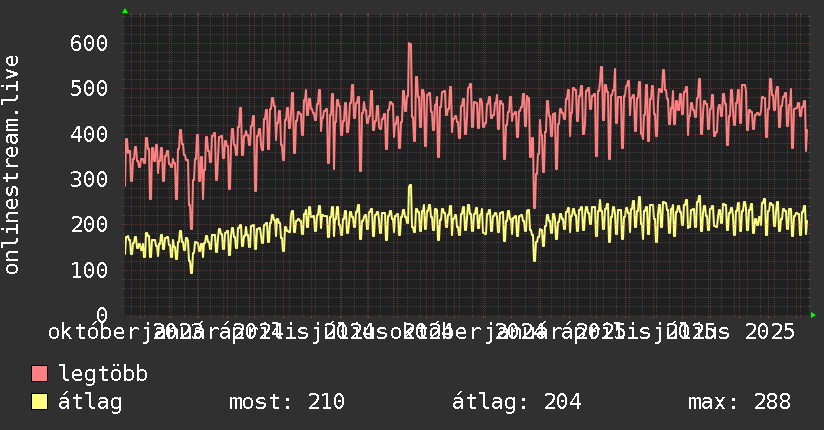Click the 600 y-axis label

point(89,43)
